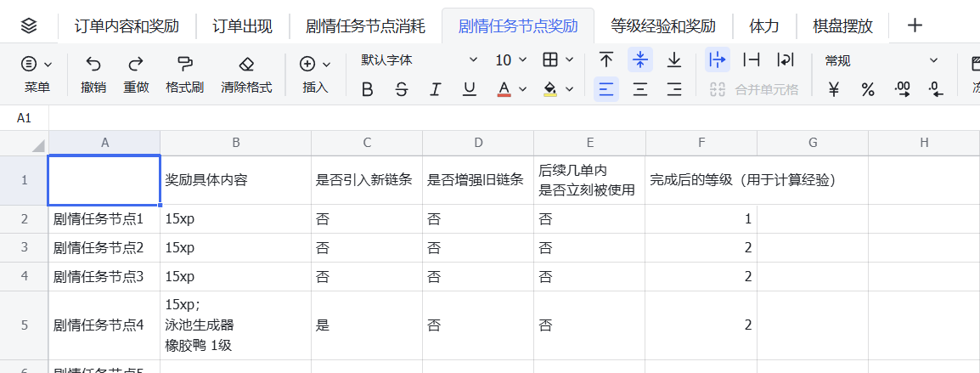980x373 pixels.
Task: Select column F header
Action: (701, 143)
